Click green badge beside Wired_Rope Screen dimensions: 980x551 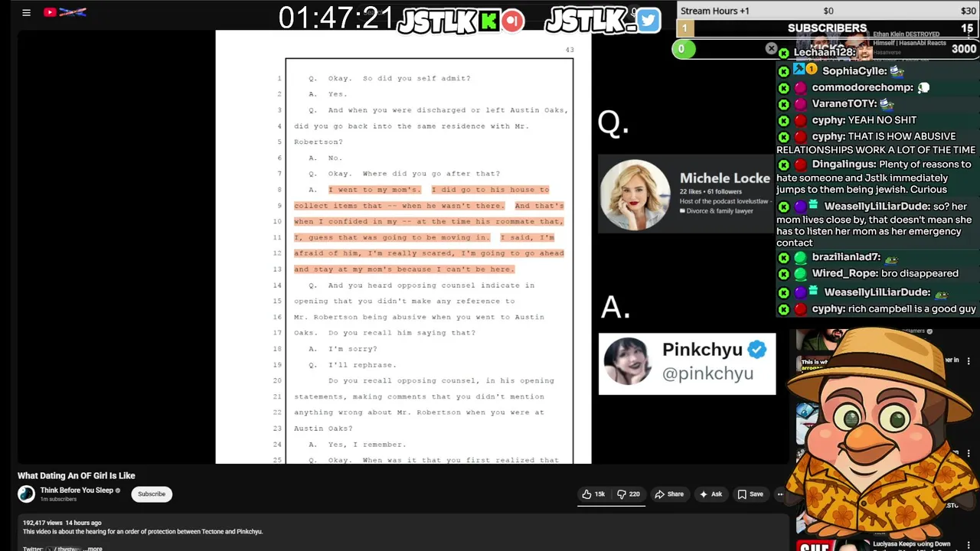pos(800,274)
